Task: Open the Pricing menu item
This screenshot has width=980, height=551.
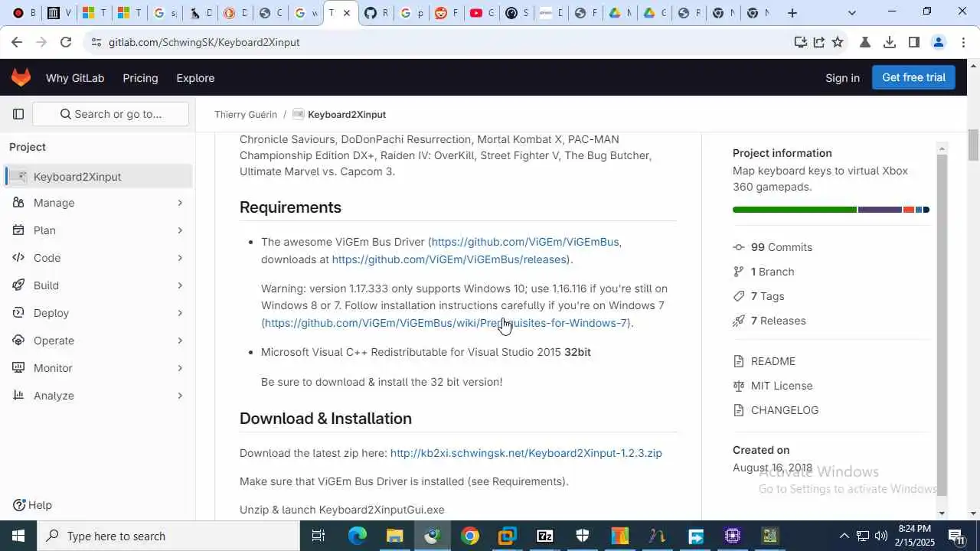Action: tap(140, 78)
